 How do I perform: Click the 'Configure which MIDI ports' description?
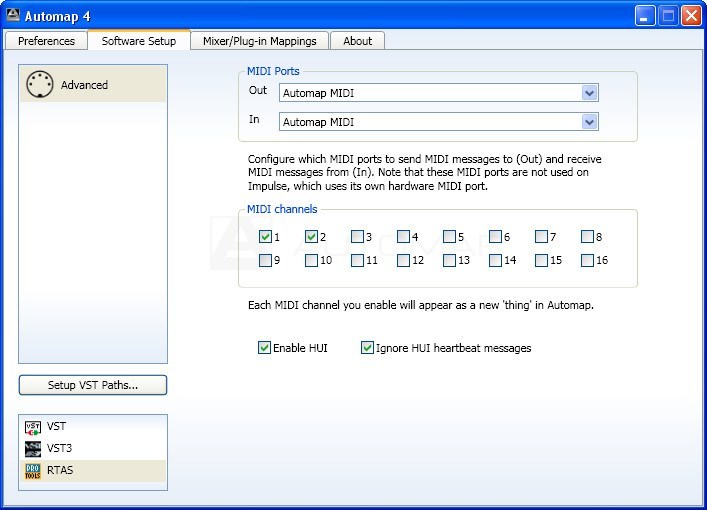point(425,172)
